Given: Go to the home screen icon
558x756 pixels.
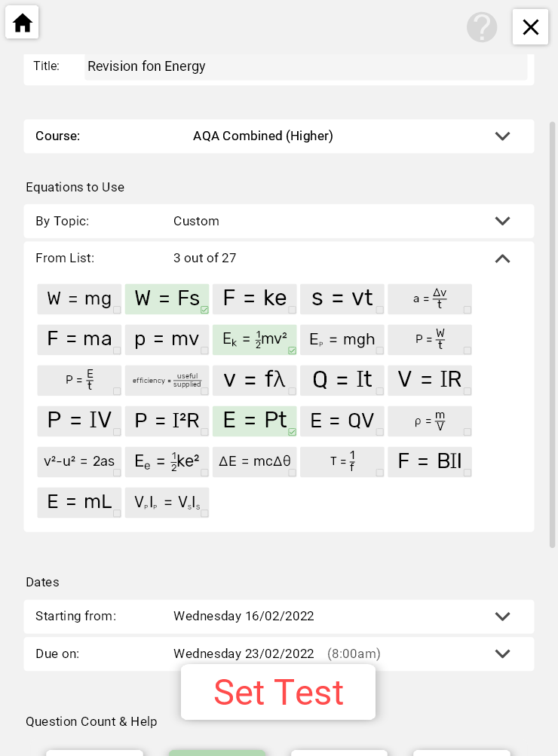Looking at the screenshot, I should point(23,23).
